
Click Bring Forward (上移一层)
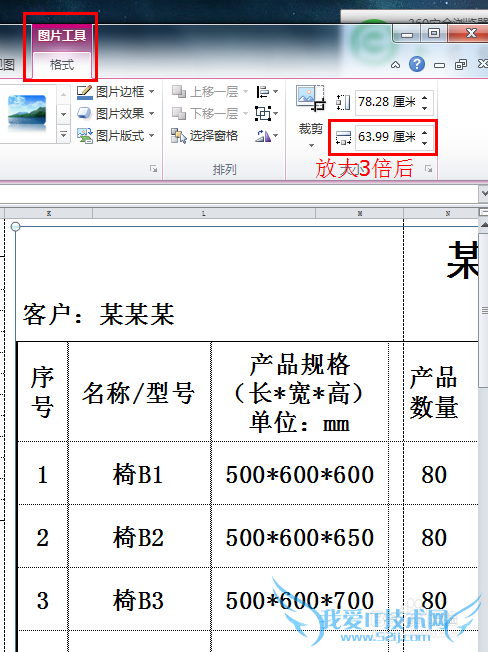pos(205,91)
